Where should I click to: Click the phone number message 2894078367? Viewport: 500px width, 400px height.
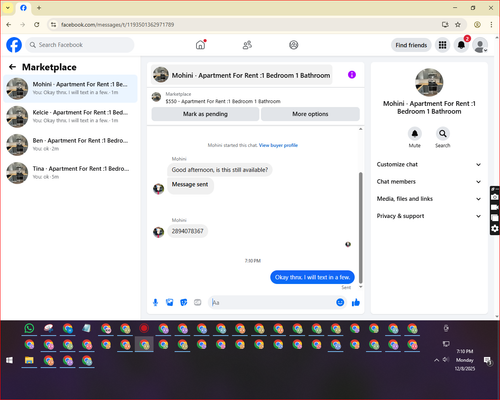pyautogui.click(x=188, y=231)
